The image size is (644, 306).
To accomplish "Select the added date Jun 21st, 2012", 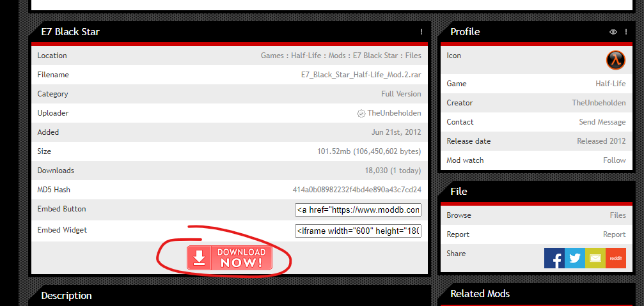I will tap(396, 132).
